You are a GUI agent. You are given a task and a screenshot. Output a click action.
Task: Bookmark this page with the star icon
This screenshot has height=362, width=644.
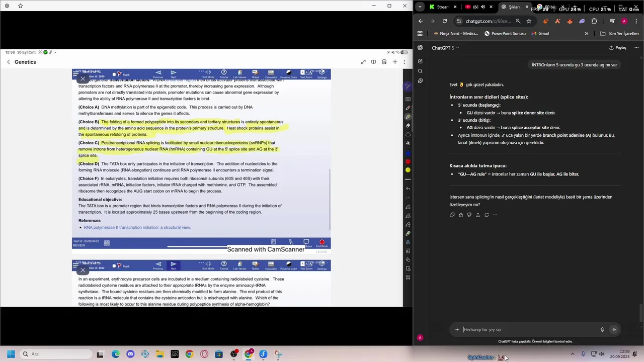coord(529,21)
